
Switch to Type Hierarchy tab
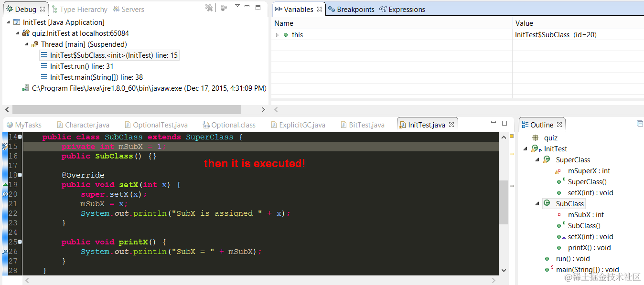point(79,9)
